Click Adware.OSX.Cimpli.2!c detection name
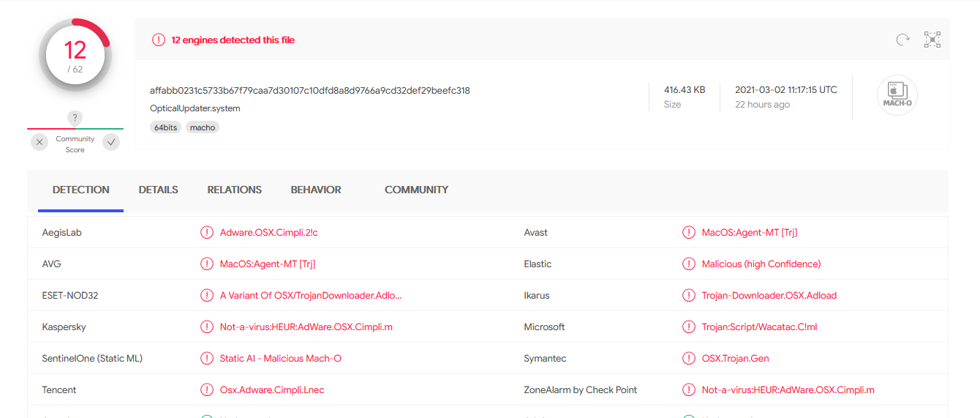 click(x=269, y=233)
